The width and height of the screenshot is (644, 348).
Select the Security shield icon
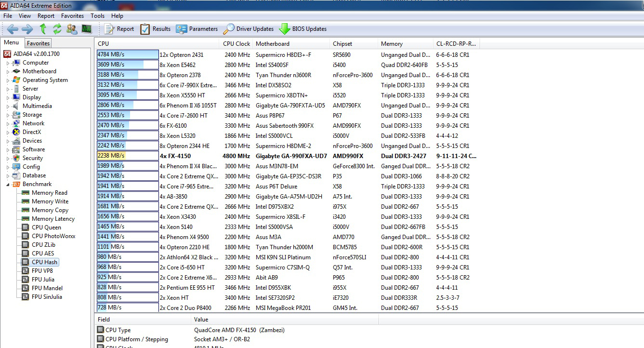(x=16, y=158)
